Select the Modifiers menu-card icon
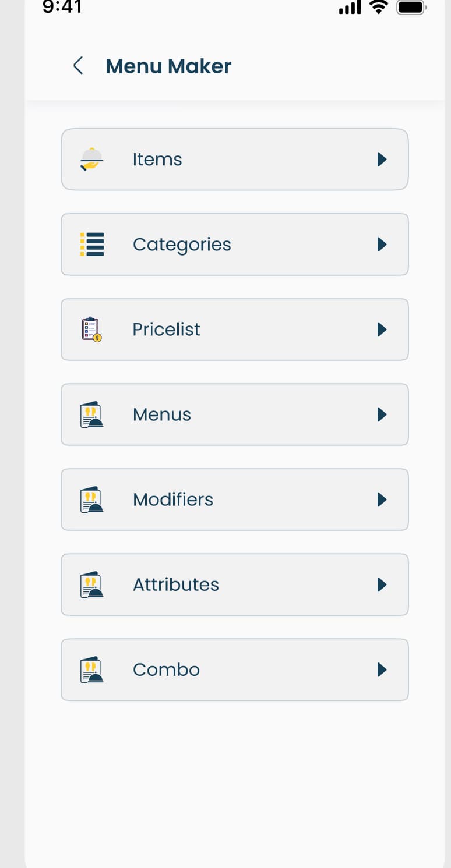 pos(91,499)
